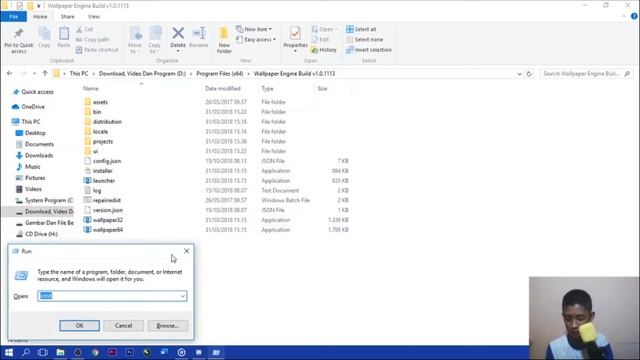Switch to the View tab
Image resolution: width=640 pixels, height=360 pixels.
pos(93,17)
